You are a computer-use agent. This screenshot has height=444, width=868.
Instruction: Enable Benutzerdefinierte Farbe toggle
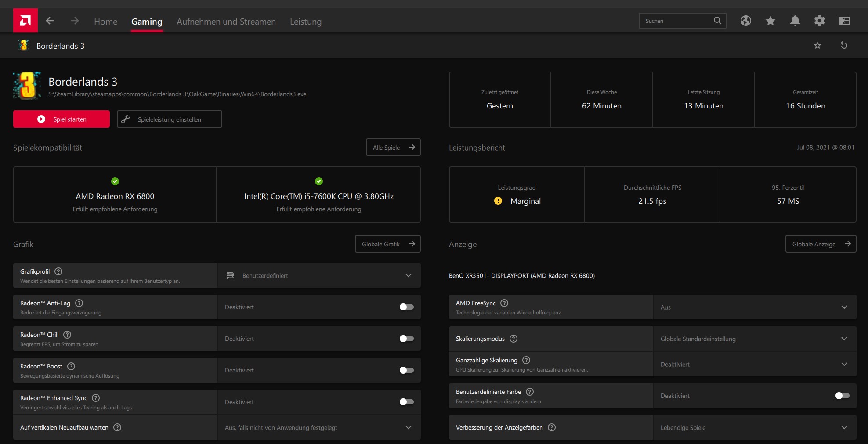point(843,396)
